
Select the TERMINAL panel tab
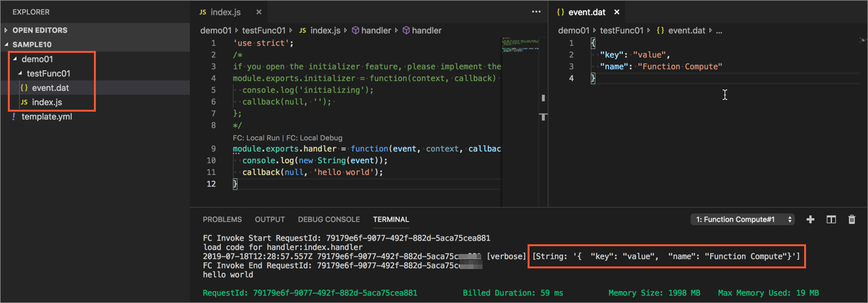tap(391, 219)
